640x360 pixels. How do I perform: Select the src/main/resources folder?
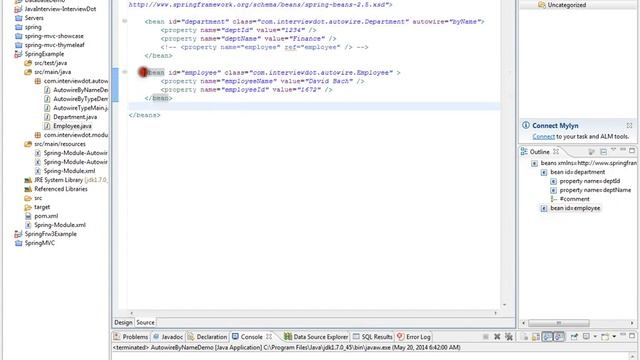(60, 144)
